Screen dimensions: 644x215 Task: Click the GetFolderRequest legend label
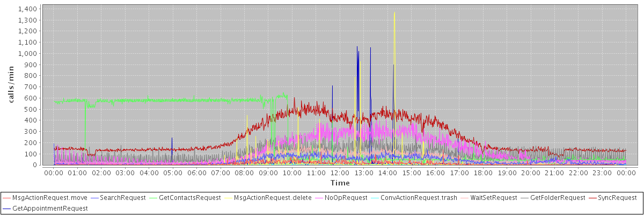point(558,198)
